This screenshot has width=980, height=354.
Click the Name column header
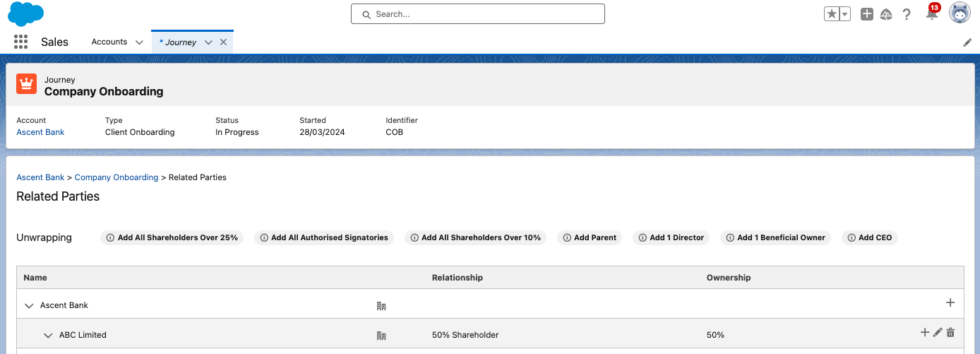[35, 278]
